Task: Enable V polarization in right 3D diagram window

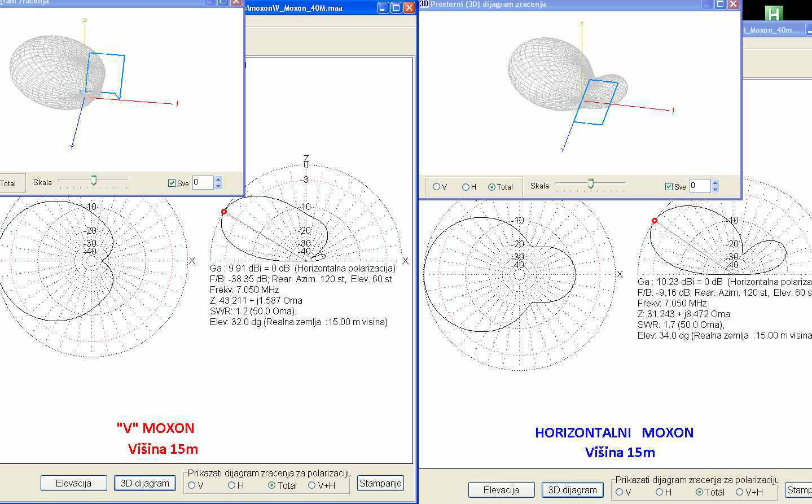Action: pos(436,187)
